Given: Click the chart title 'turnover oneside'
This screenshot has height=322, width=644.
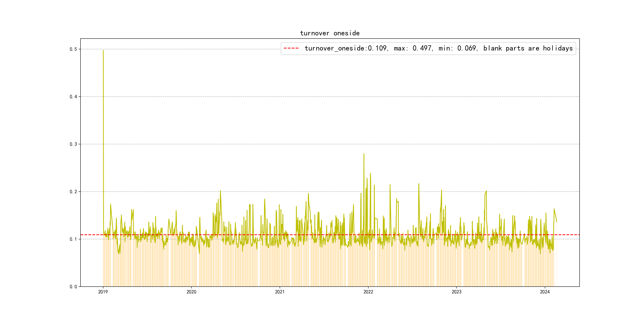Looking at the screenshot, I should [330, 33].
